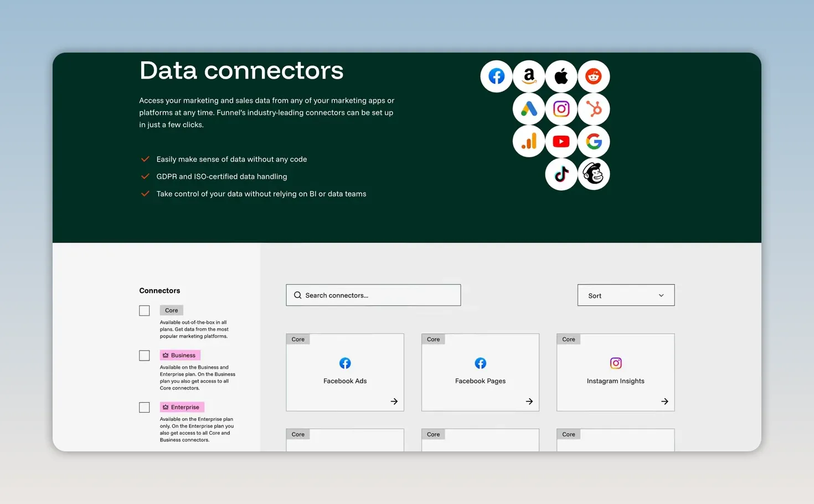This screenshot has height=504, width=814.
Task: Click the chevron in the Sort dropdown
Action: (x=661, y=296)
